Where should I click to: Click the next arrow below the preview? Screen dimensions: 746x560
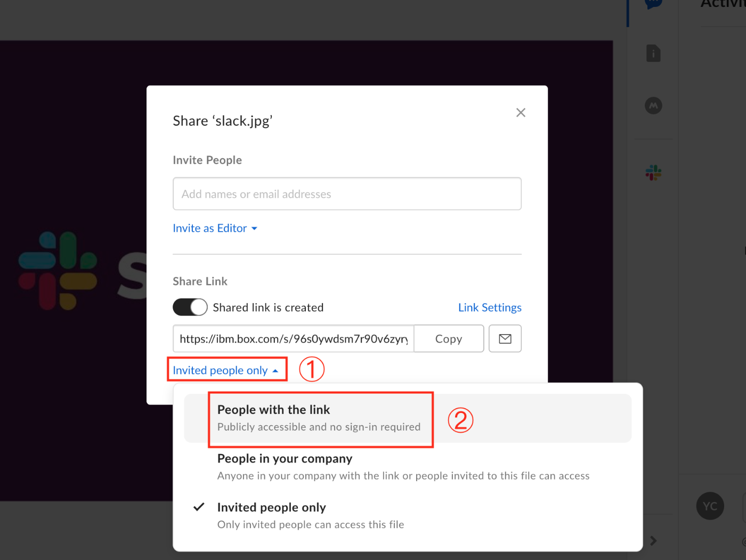point(653,541)
